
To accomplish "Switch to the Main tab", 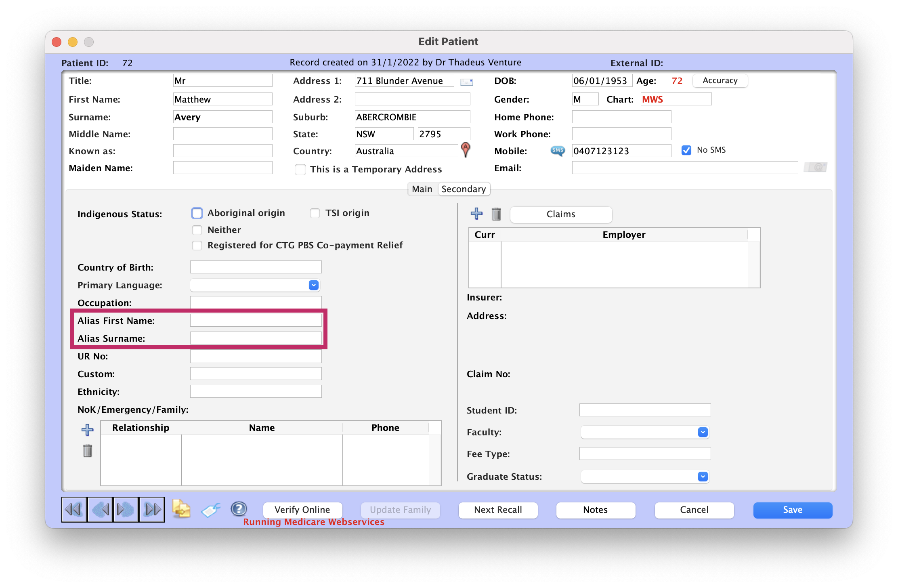I will click(x=422, y=189).
